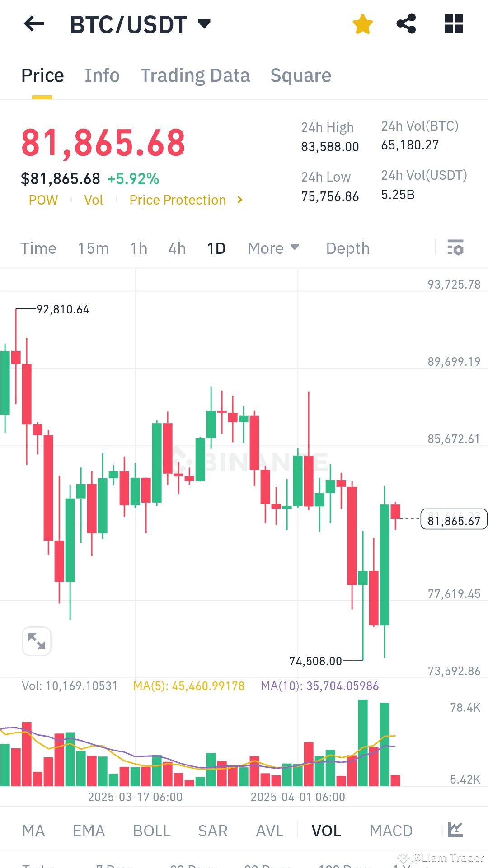Toggle the MA indicator on the chart

point(33,830)
